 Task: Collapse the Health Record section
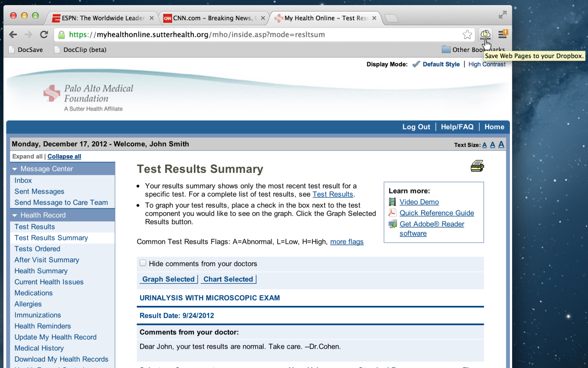pyautogui.click(x=15, y=215)
